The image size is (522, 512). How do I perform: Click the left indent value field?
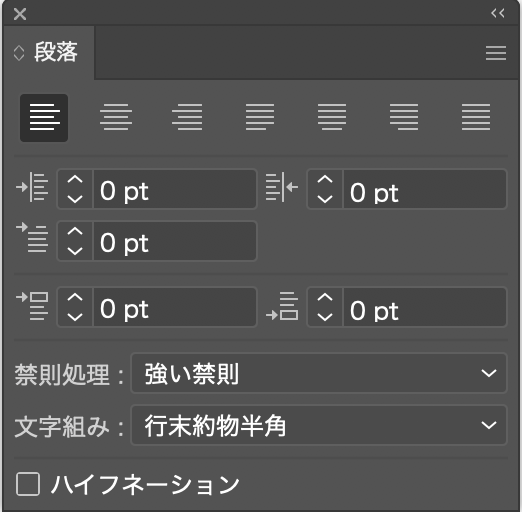[175, 189]
